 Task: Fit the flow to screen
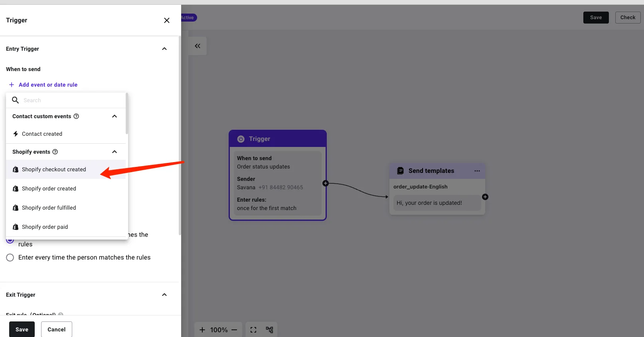pyautogui.click(x=253, y=330)
